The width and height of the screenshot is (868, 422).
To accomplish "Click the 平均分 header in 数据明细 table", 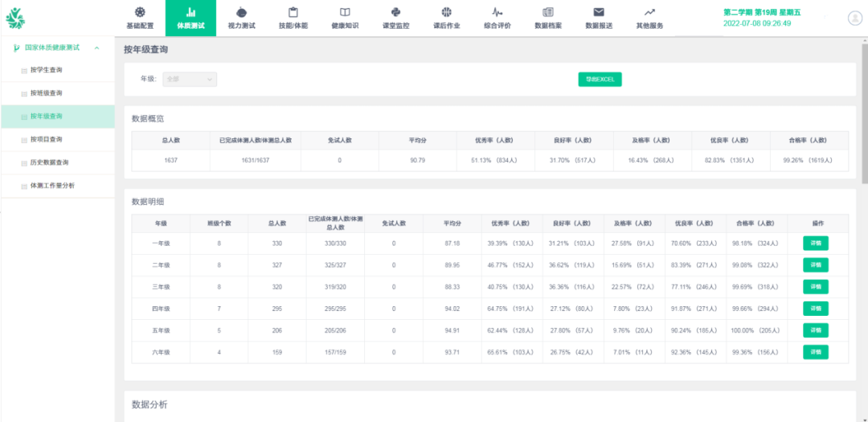I will [x=452, y=223].
